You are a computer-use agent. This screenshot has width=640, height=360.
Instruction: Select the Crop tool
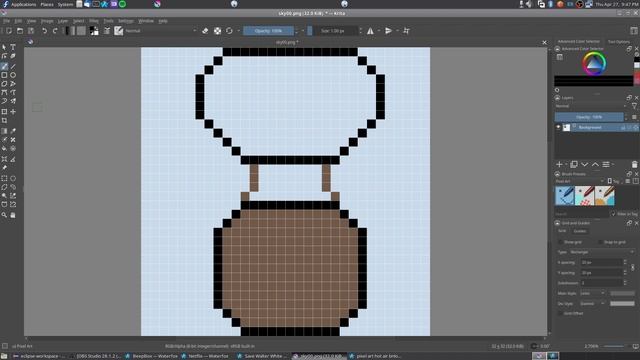coord(4,121)
